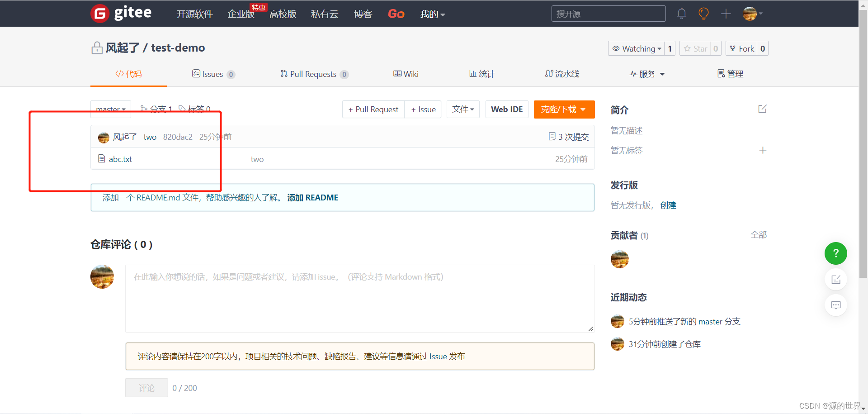Click the 风起了 owner name in repo title
The width and height of the screenshot is (868, 414).
[122, 48]
